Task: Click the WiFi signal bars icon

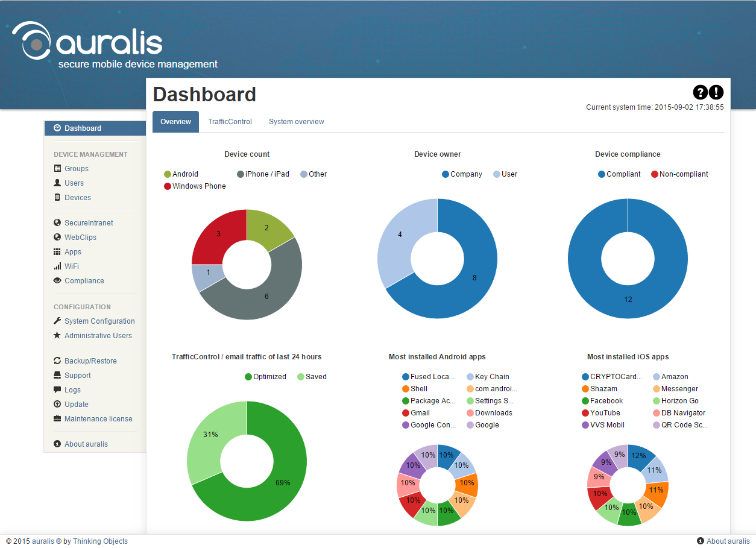Action: pos(57,266)
